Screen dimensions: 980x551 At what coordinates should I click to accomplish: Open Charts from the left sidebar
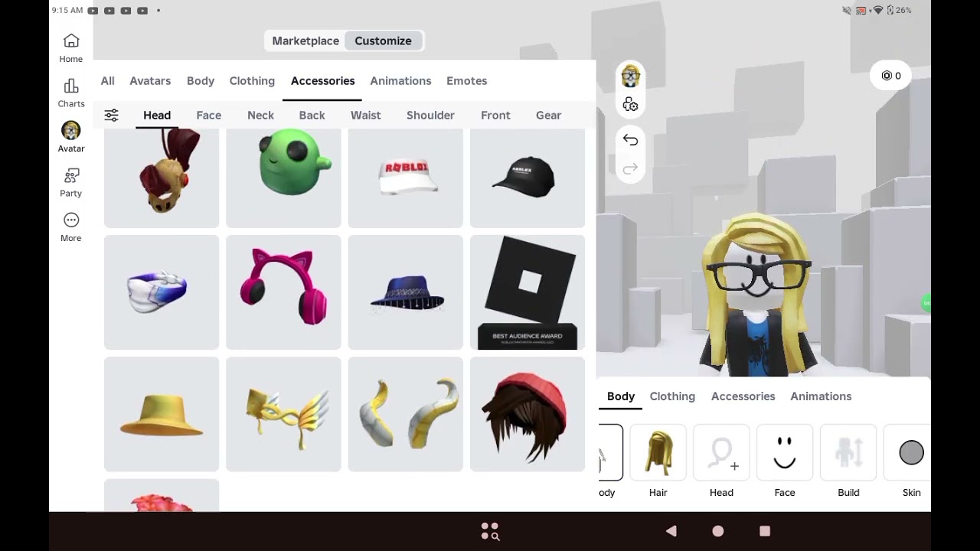click(x=71, y=93)
